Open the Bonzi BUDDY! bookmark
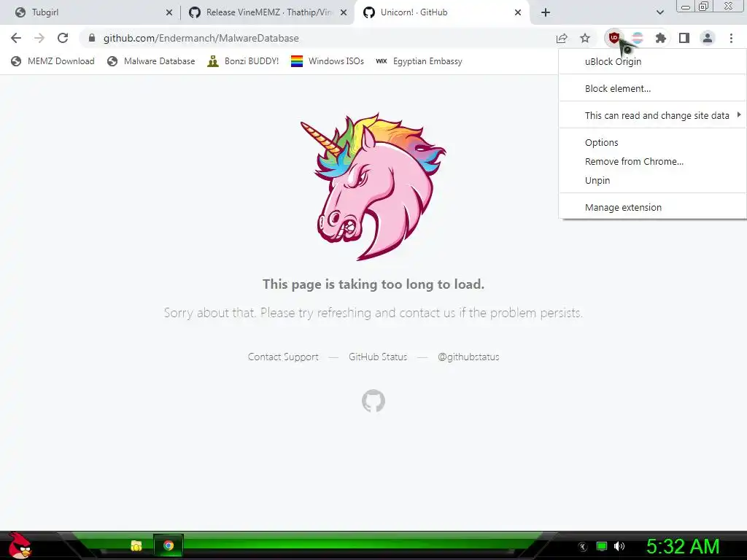 tap(243, 61)
